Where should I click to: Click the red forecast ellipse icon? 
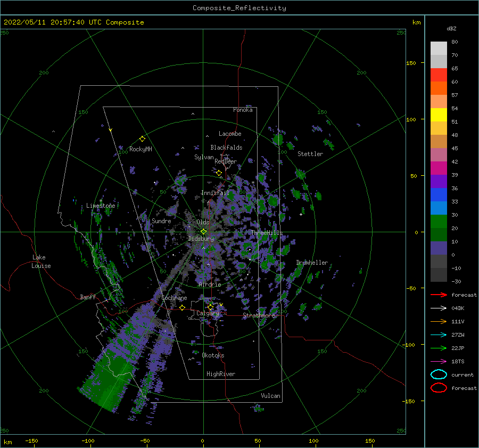(x=439, y=388)
